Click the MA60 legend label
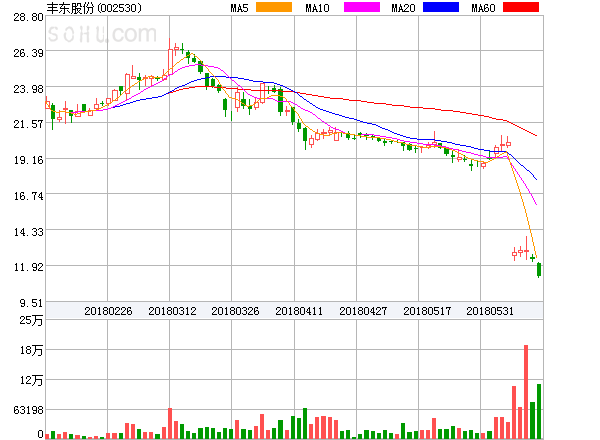The image size is (600, 440). [483, 8]
